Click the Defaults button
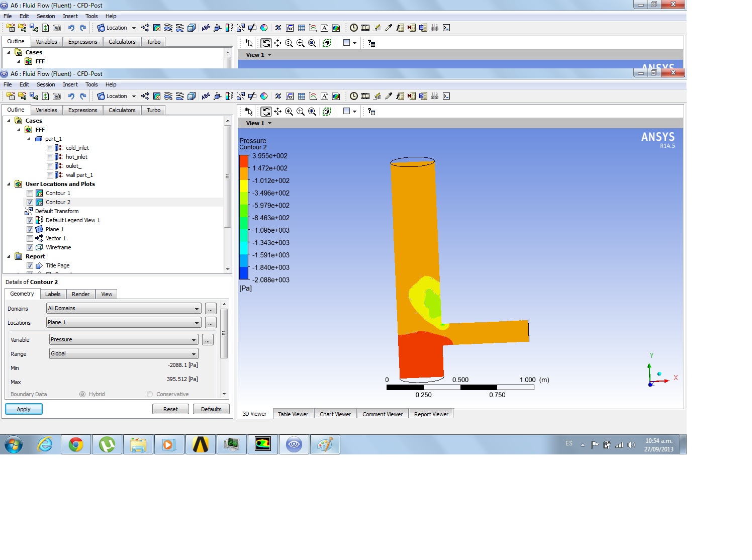Screen dimensions: 752x560 [211, 409]
